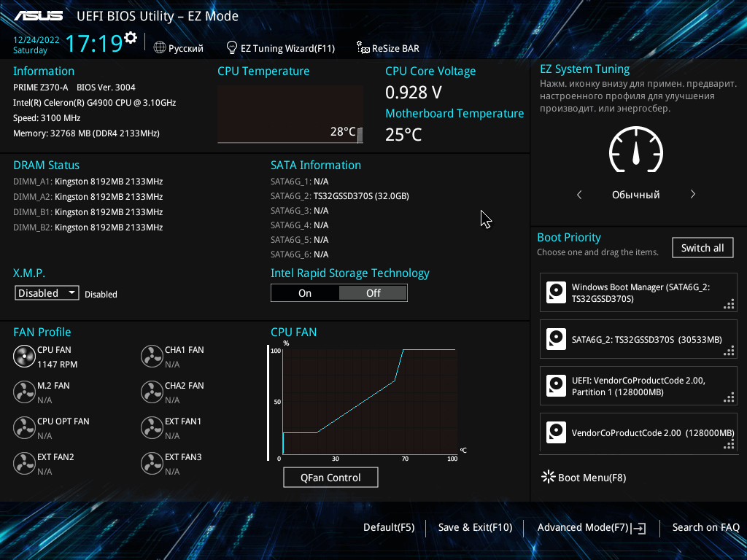Click Windows Boot Manager disk icon
This screenshot has width=747, height=560.
pyautogui.click(x=556, y=292)
